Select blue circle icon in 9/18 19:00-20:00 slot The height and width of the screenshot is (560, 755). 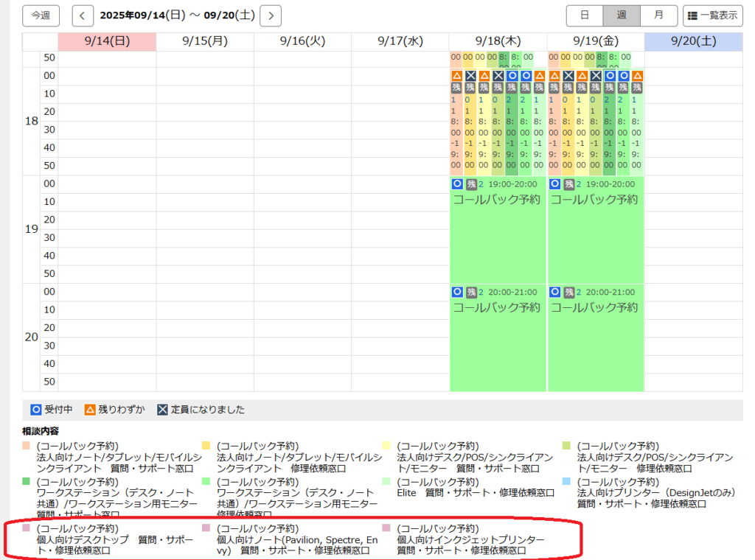pos(457,184)
